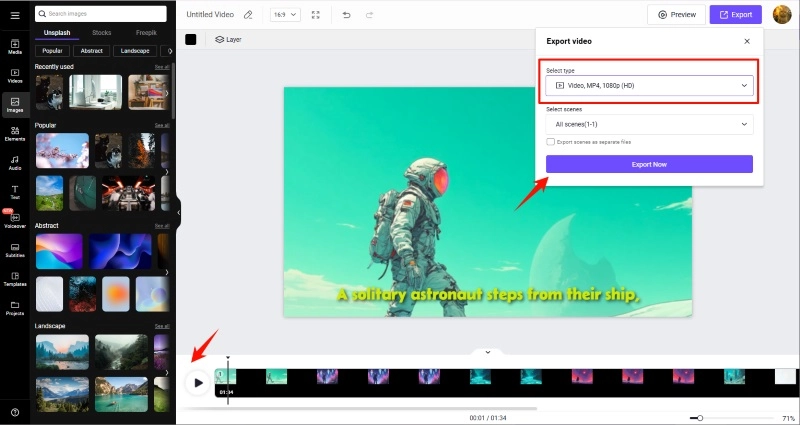Filter images by Popular
This screenshot has height=425, width=800.
[52, 51]
